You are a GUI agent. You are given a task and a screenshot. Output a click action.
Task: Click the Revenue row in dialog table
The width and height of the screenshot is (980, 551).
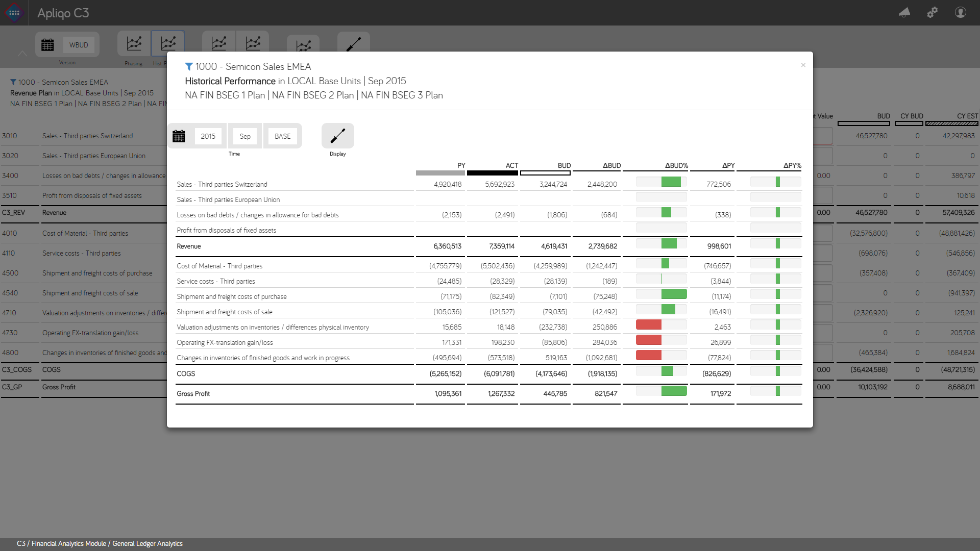click(189, 246)
